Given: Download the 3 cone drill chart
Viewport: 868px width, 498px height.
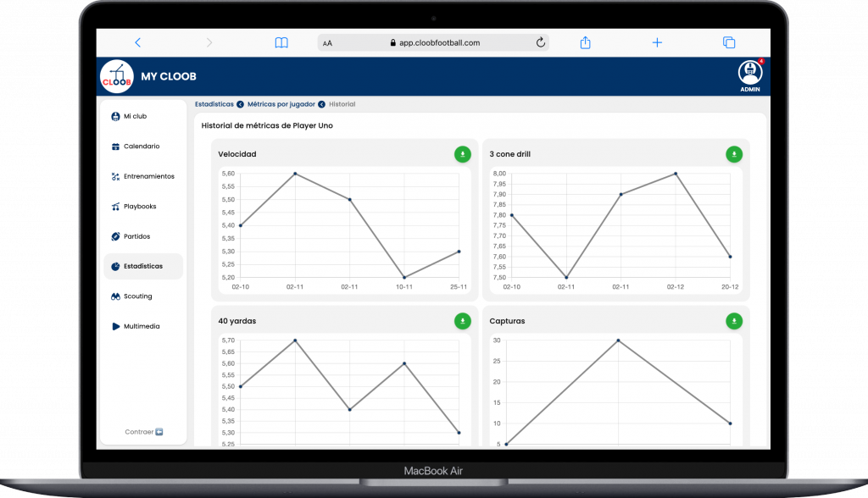Looking at the screenshot, I should 734,154.
